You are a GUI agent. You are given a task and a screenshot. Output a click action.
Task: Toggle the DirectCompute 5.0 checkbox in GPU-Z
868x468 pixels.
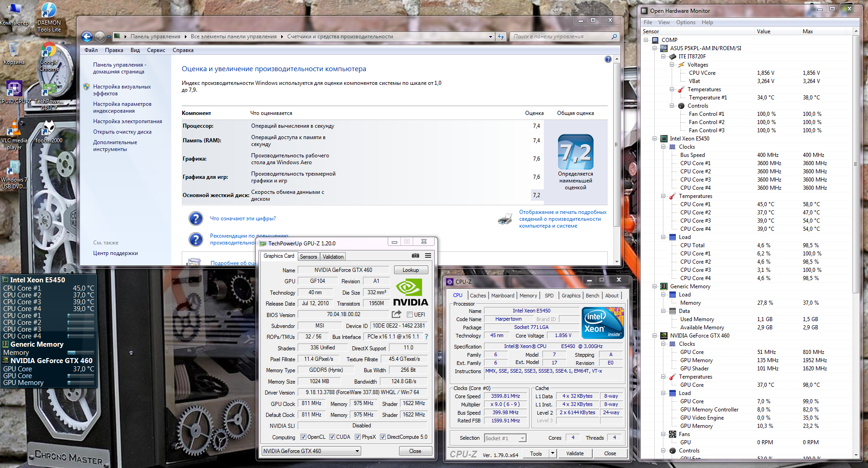(x=383, y=437)
